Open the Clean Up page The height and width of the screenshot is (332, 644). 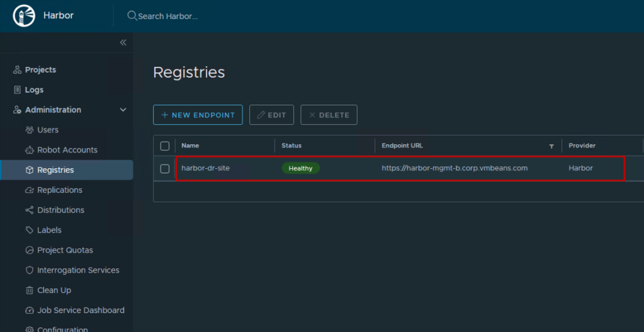[x=54, y=290]
